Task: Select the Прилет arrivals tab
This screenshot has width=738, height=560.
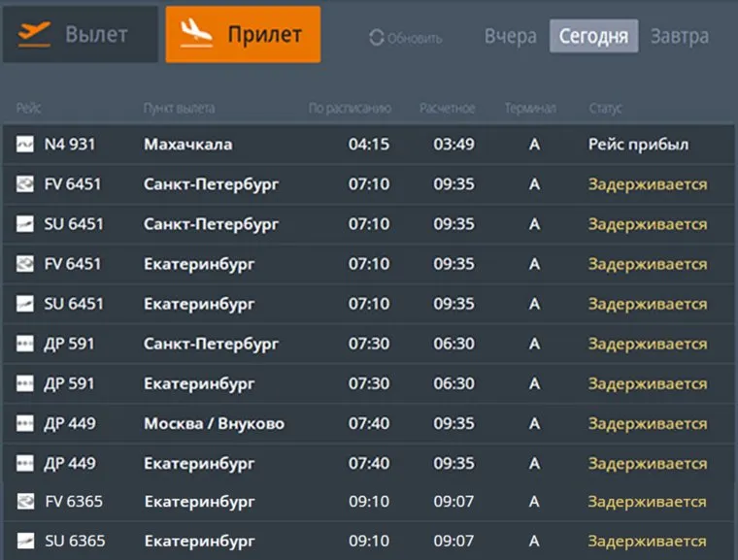Action: 243,34
